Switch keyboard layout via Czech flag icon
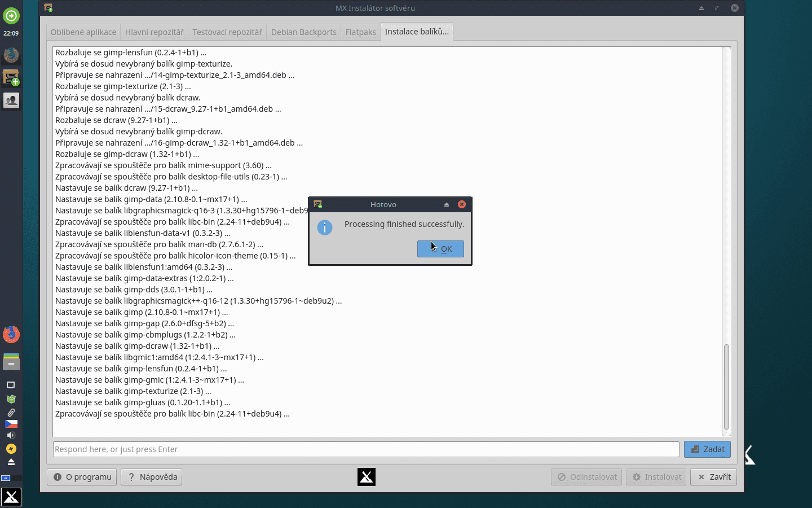This screenshot has width=812, height=508. 11,425
